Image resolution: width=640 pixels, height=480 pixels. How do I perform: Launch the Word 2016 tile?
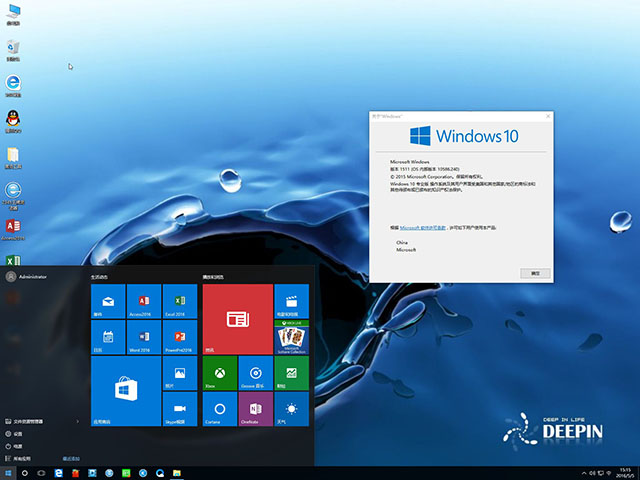tap(143, 337)
